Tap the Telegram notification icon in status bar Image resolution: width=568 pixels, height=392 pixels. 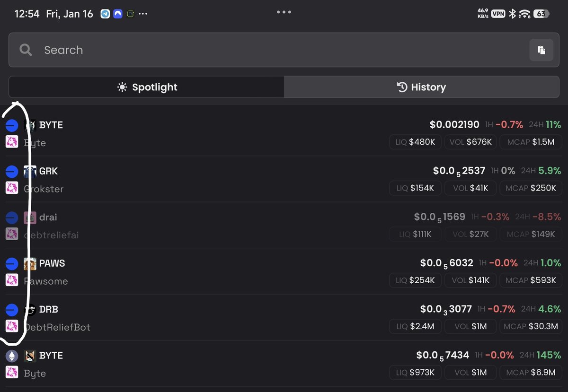coord(105,14)
